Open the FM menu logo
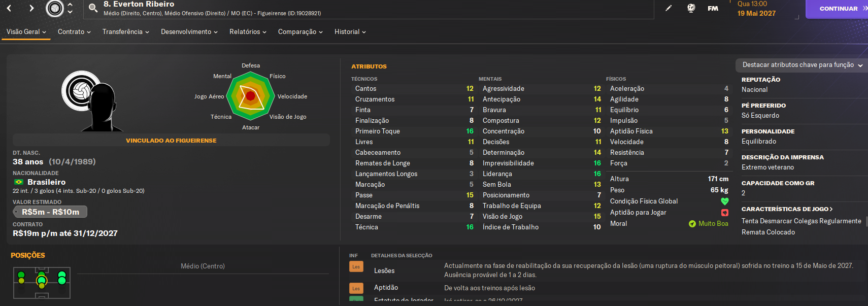The height and width of the screenshot is (306, 868). pyautogui.click(x=713, y=8)
